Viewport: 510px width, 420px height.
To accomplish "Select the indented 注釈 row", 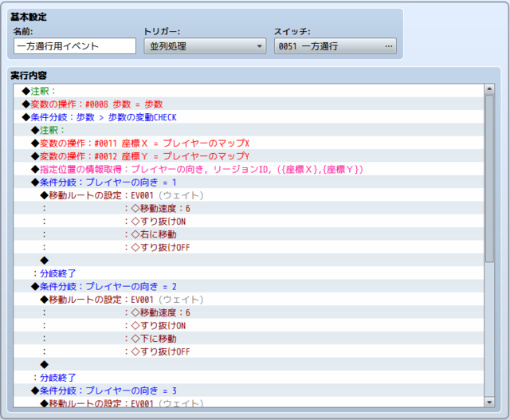I will click(x=249, y=130).
